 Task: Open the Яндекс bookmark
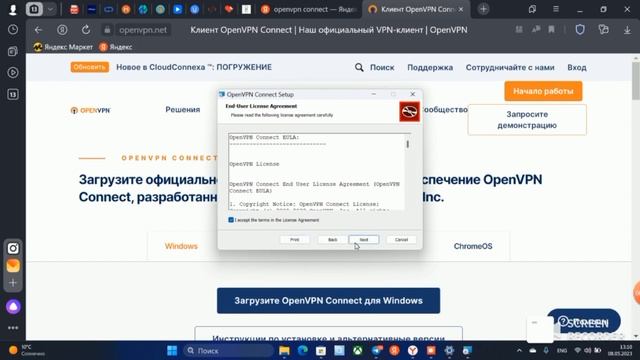(x=116, y=47)
